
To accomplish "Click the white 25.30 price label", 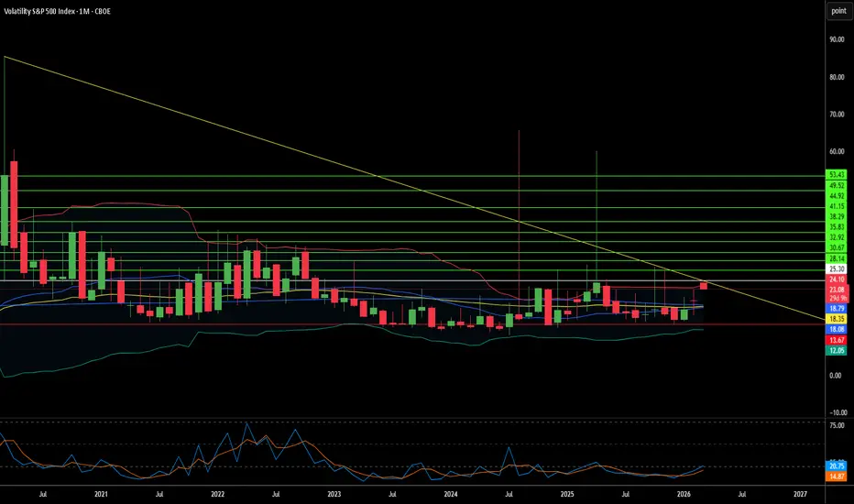I will 837,268.
